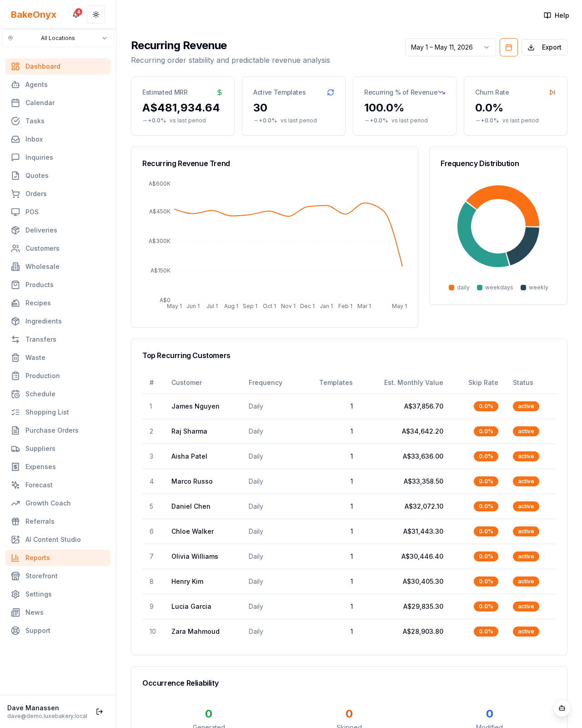This screenshot has width=582, height=728.
Task: Click the Deliveries package icon
Action: (15, 230)
